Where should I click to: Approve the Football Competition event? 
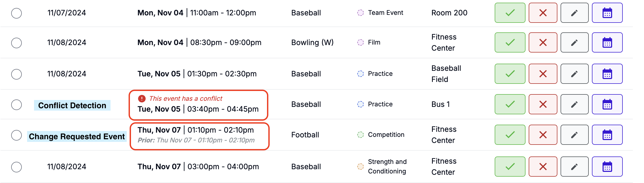[x=510, y=135]
